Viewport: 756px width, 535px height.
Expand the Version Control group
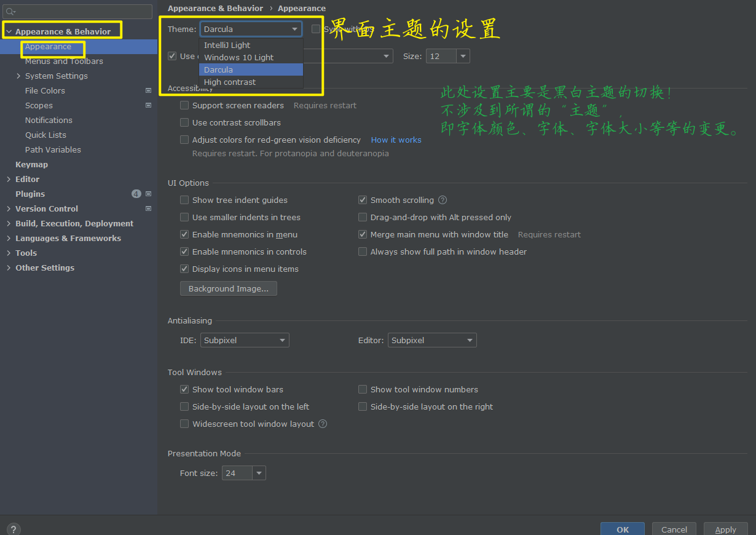9,208
